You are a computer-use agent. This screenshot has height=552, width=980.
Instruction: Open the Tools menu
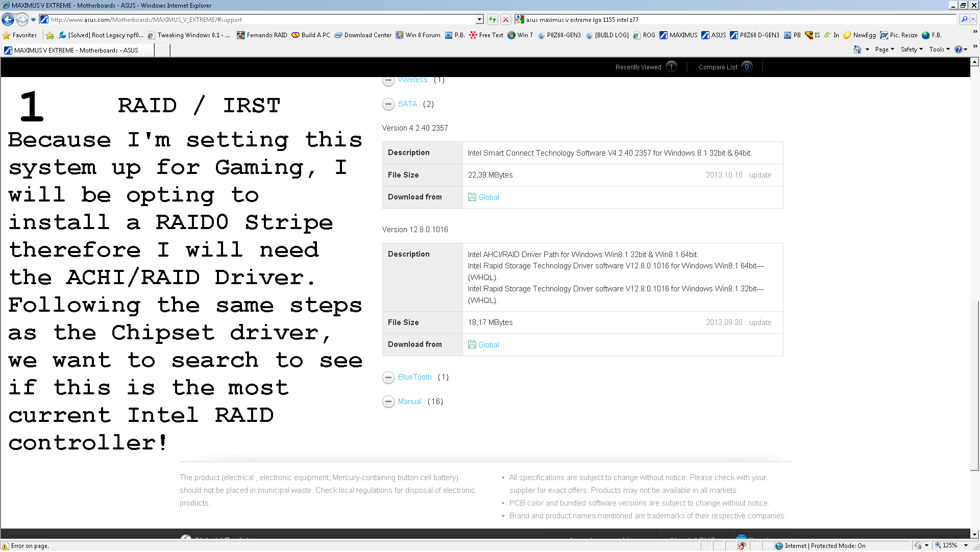pyautogui.click(x=939, y=49)
